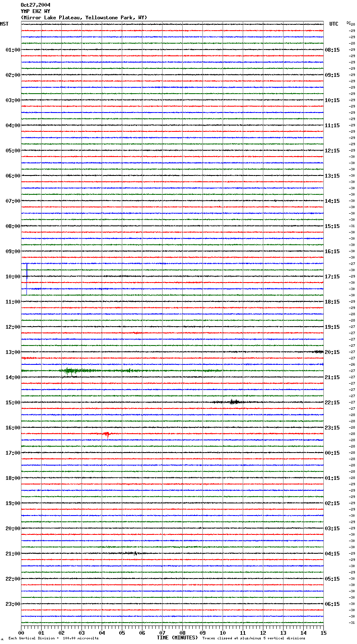357x644 pixels.
Task: Click the "Traces clipped" footer note
Action: click(254, 639)
